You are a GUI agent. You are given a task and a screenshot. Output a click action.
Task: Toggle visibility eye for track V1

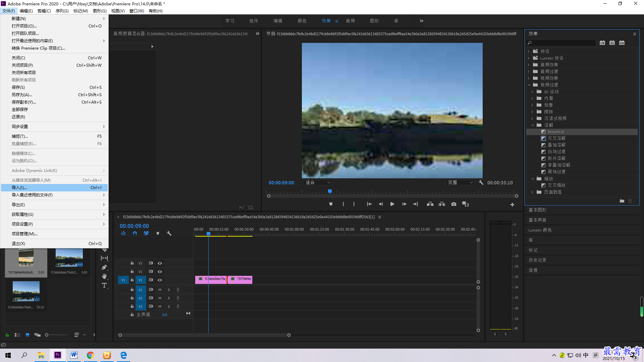(160, 280)
